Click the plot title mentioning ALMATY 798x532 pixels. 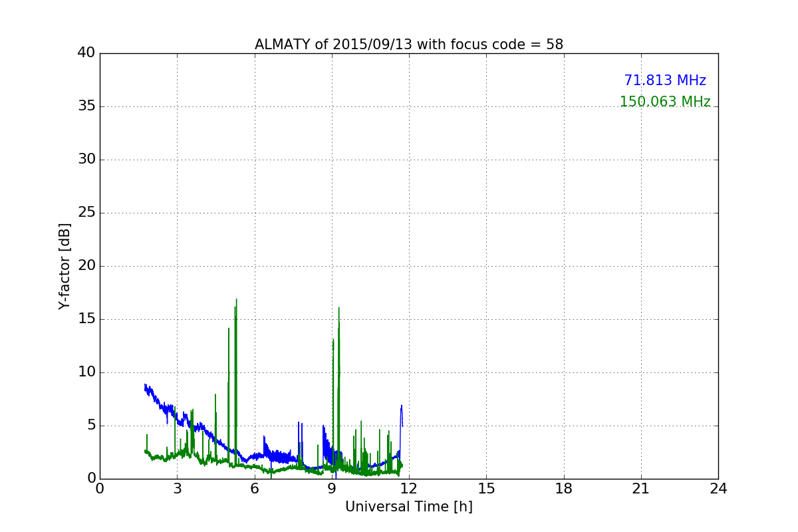[408, 45]
